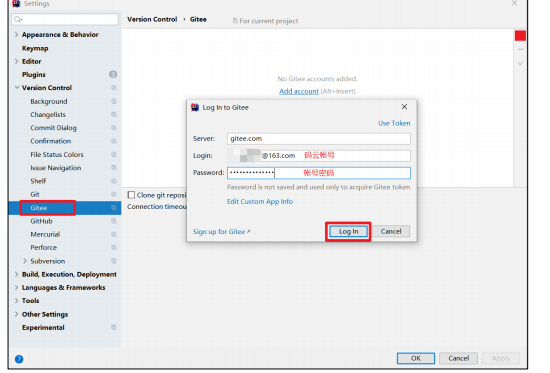Click the Add account link
550x373 pixels.
pyautogui.click(x=299, y=91)
